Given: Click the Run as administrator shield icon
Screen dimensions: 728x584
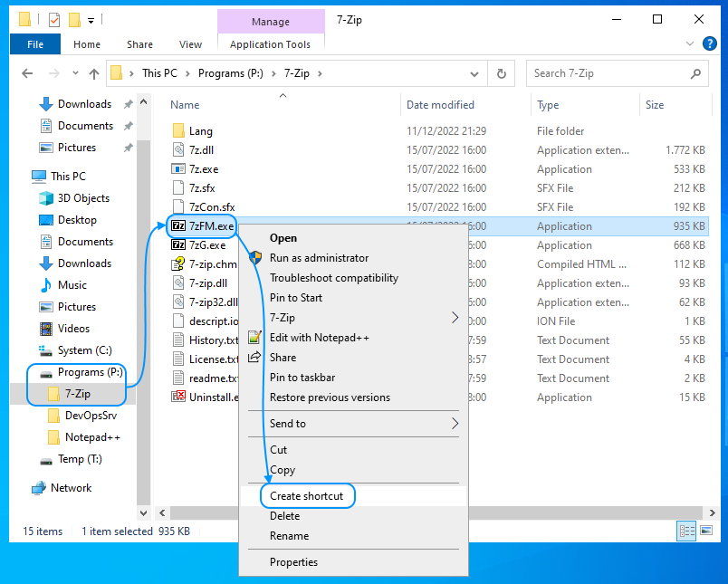Looking at the screenshot, I should pos(255,258).
